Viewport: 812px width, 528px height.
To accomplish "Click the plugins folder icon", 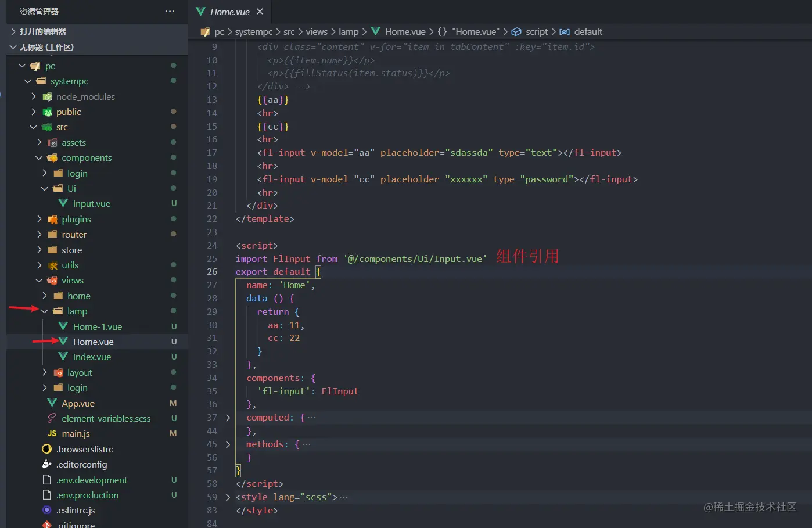I will click(52, 219).
